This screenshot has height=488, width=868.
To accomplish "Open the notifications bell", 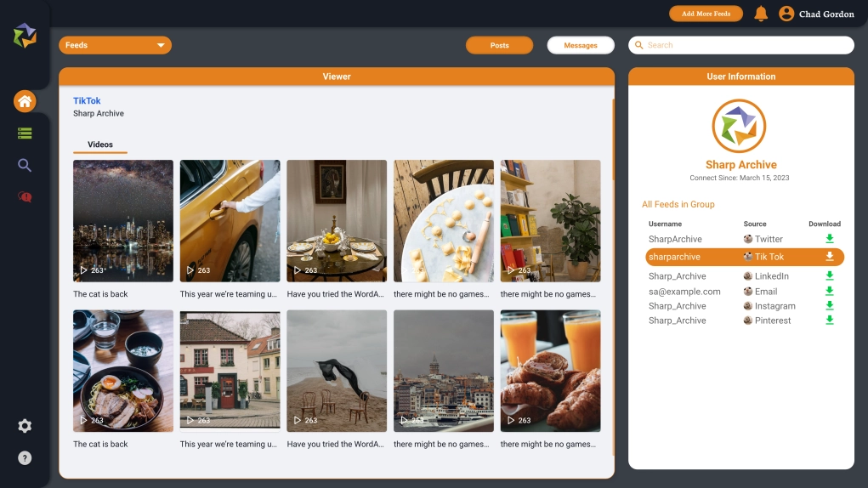I will tap(761, 14).
